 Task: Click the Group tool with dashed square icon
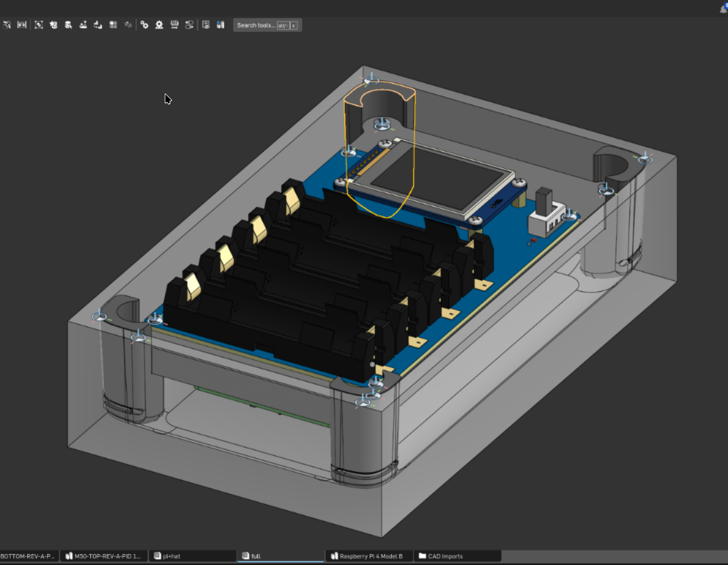pyautogui.click(x=39, y=25)
